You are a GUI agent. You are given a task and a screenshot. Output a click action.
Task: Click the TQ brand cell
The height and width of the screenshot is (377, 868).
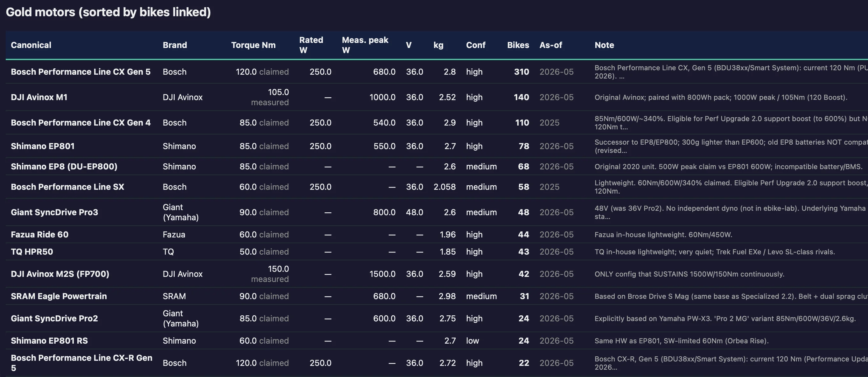(x=168, y=252)
